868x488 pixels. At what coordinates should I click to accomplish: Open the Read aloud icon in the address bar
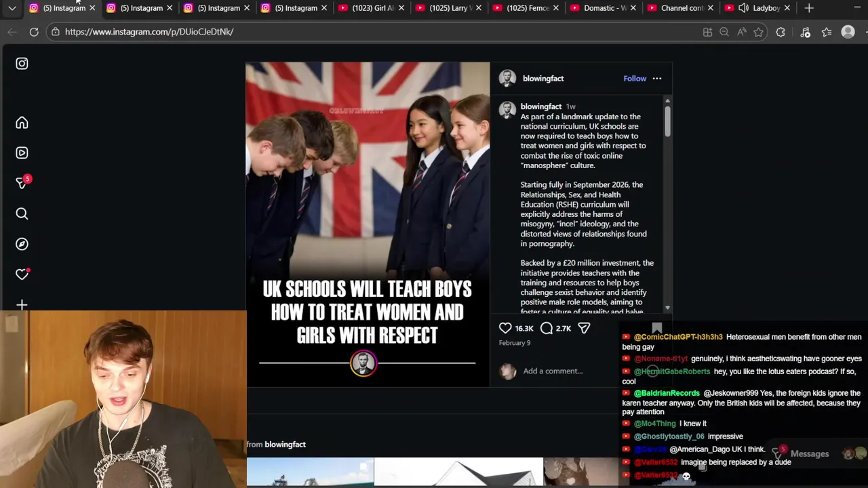click(741, 32)
